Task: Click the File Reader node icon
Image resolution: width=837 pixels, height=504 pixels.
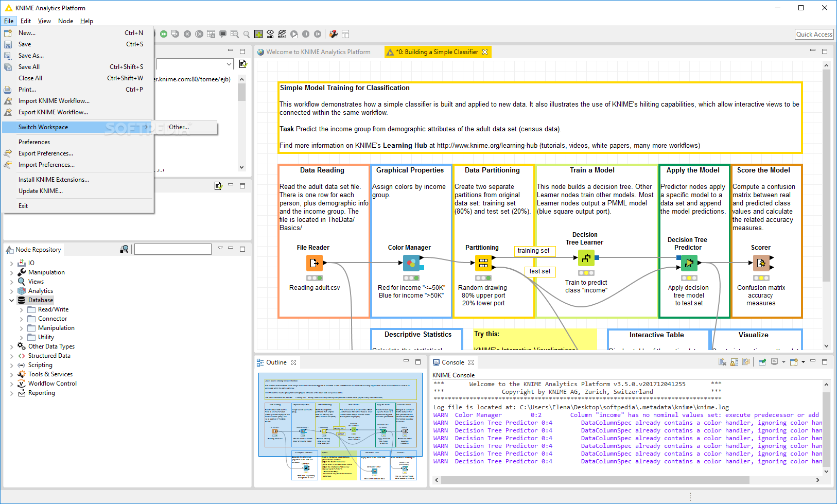Action: click(314, 263)
